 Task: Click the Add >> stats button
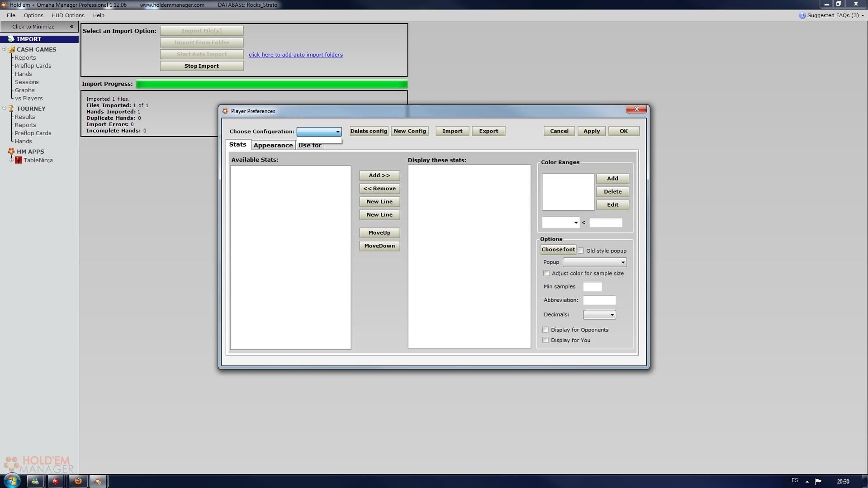(x=379, y=175)
